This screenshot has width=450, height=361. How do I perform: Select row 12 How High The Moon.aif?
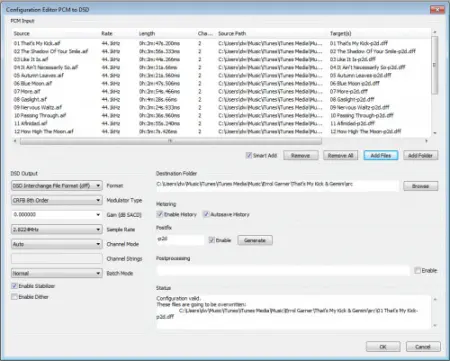tap(221, 131)
